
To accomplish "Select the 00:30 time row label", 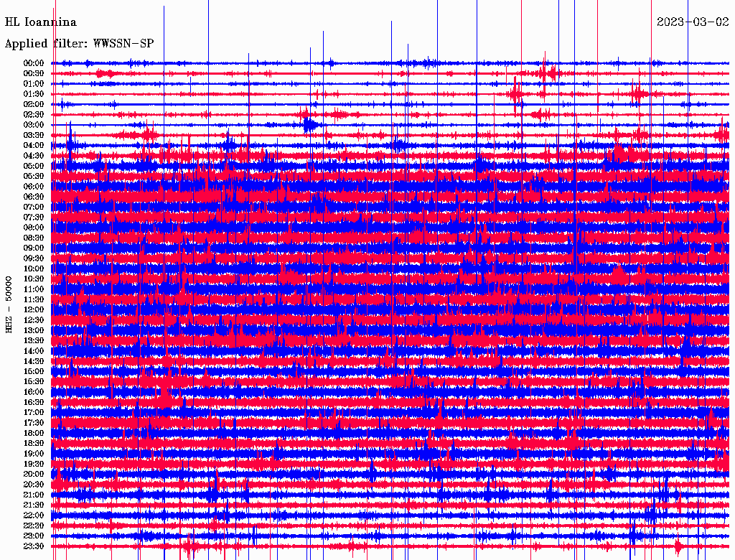I will click(34, 74).
